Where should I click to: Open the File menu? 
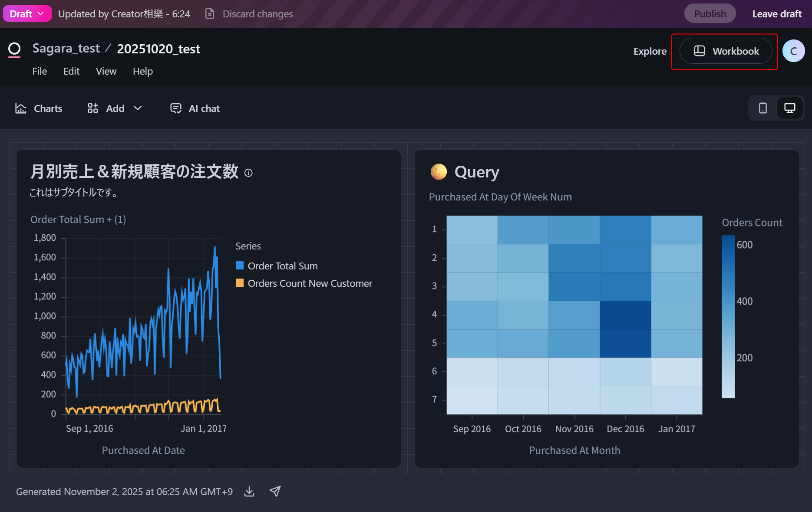[x=40, y=71]
